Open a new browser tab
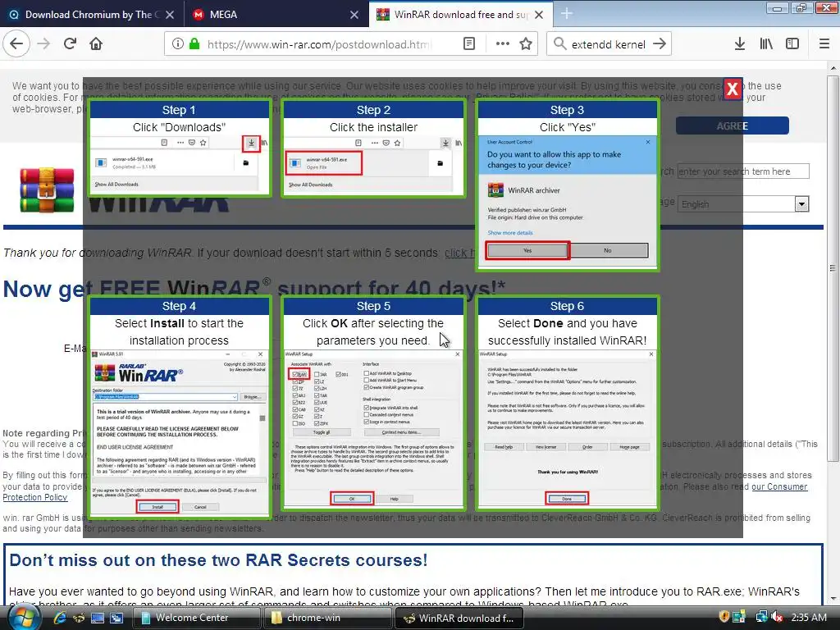The image size is (840, 630). click(x=567, y=14)
